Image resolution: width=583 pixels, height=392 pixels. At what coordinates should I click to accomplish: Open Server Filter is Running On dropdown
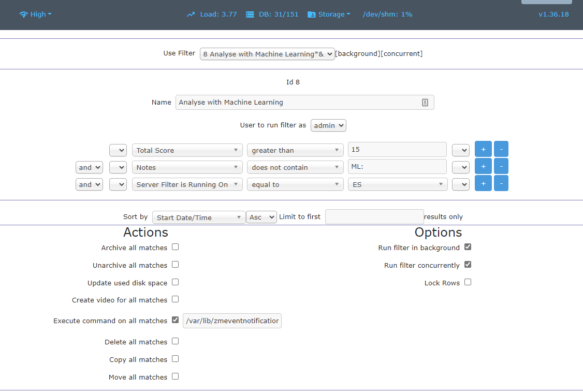(x=187, y=184)
